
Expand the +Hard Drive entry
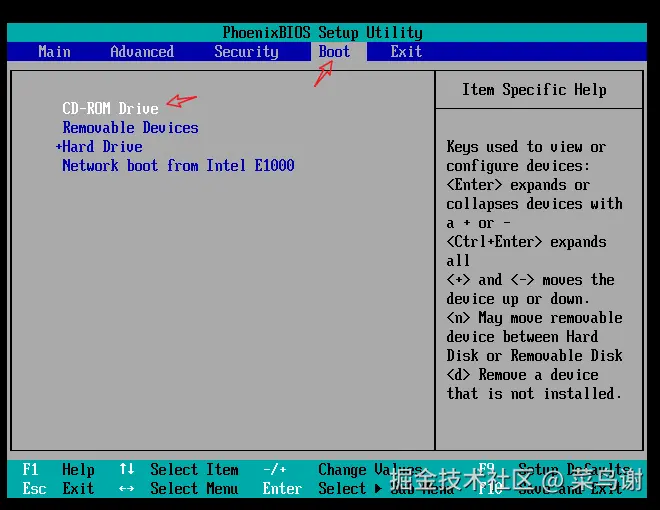tap(99, 146)
